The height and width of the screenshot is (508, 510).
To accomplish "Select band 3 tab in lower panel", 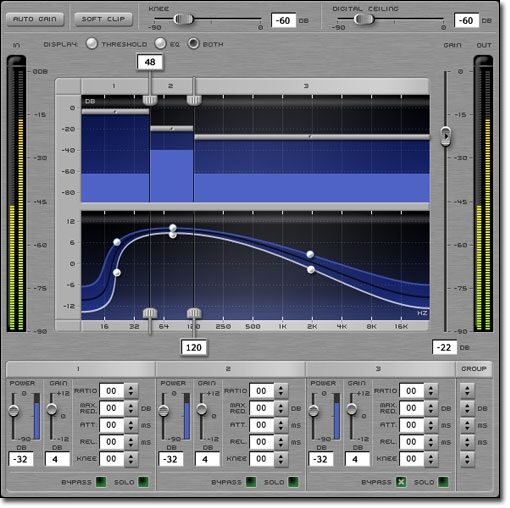I will click(x=380, y=369).
